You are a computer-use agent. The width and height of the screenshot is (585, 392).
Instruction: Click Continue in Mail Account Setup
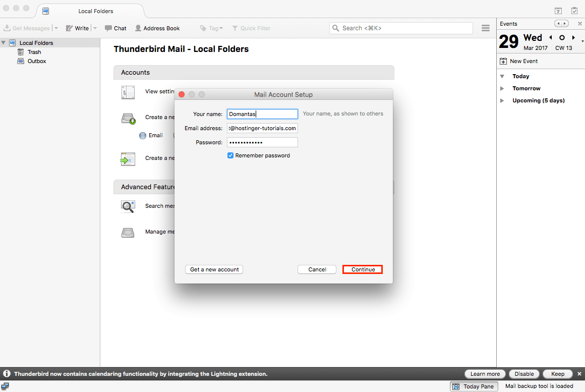pyautogui.click(x=363, y=269)
